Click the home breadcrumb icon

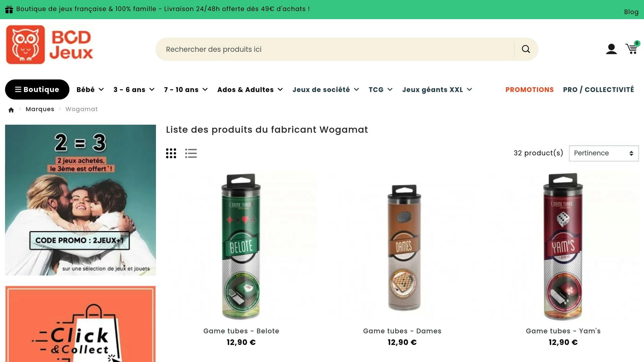point(11,110)
